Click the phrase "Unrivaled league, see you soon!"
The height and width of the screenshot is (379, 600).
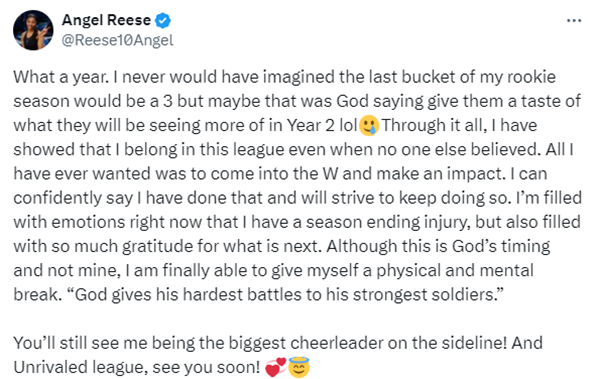[137, 367]
